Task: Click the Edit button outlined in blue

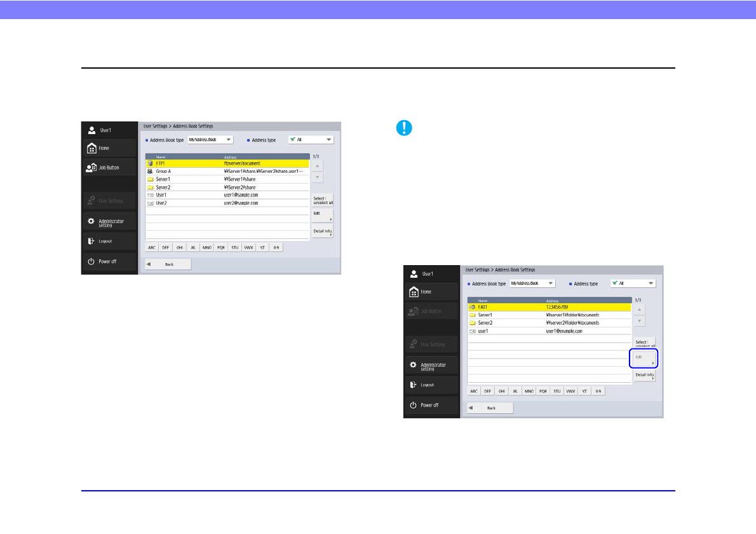Action: point(644,359)
